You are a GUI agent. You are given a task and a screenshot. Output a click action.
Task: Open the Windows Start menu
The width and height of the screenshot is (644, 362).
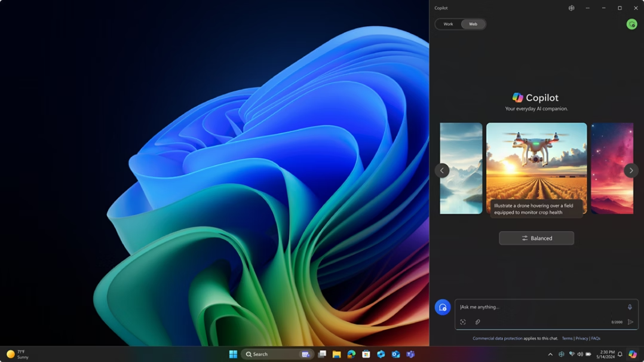tap(233, 354)
